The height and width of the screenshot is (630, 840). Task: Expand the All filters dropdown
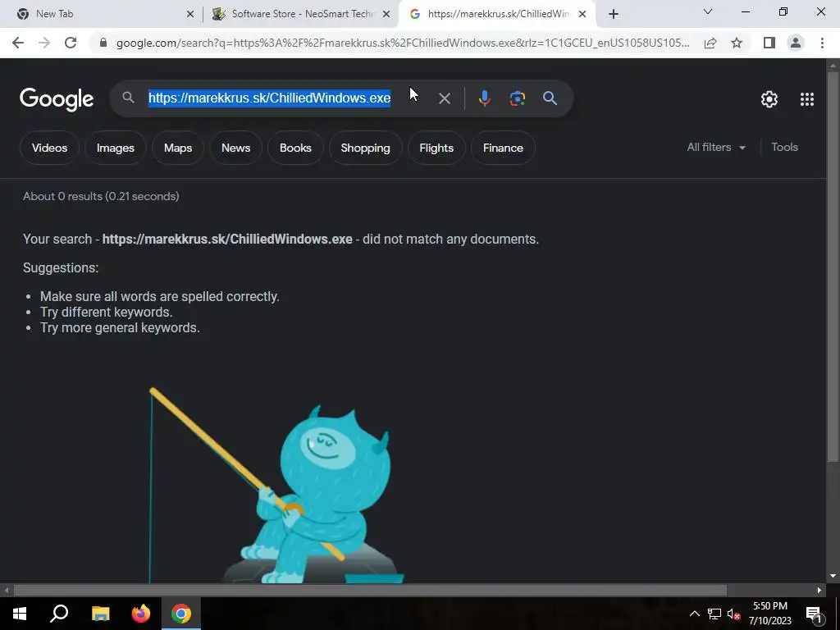click(716, 148)
